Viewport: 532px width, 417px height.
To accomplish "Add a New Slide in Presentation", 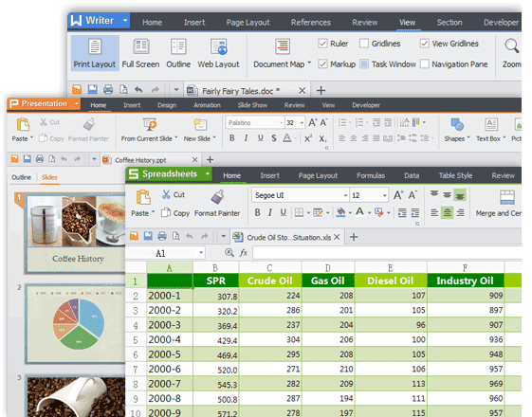I will coord(199,130).
